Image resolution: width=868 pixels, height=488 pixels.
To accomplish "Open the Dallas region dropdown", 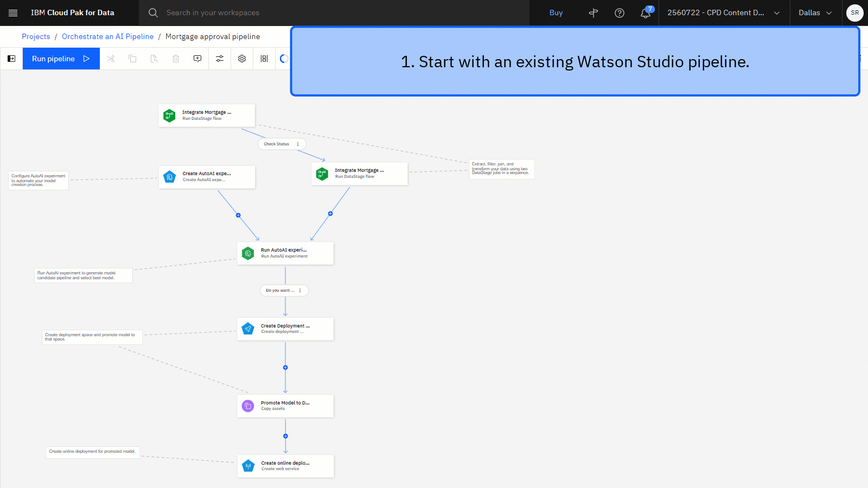I will pyautogui.click(x=814, y=12).
